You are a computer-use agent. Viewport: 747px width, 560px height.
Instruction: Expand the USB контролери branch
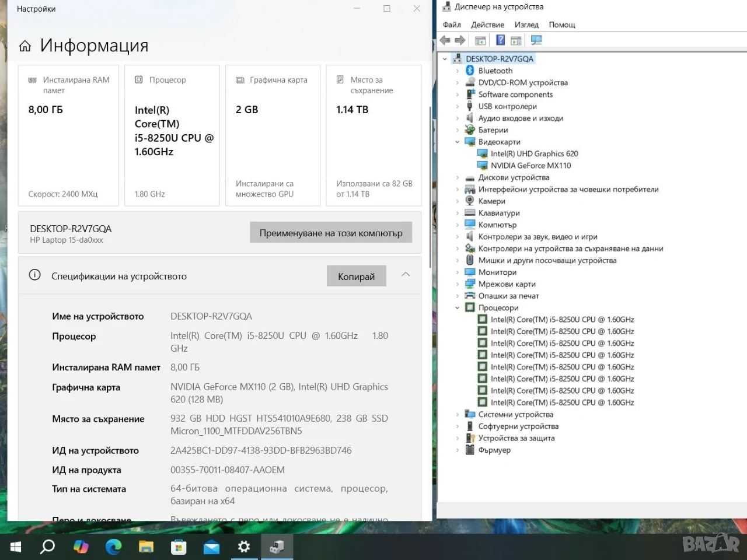(457, 106)
